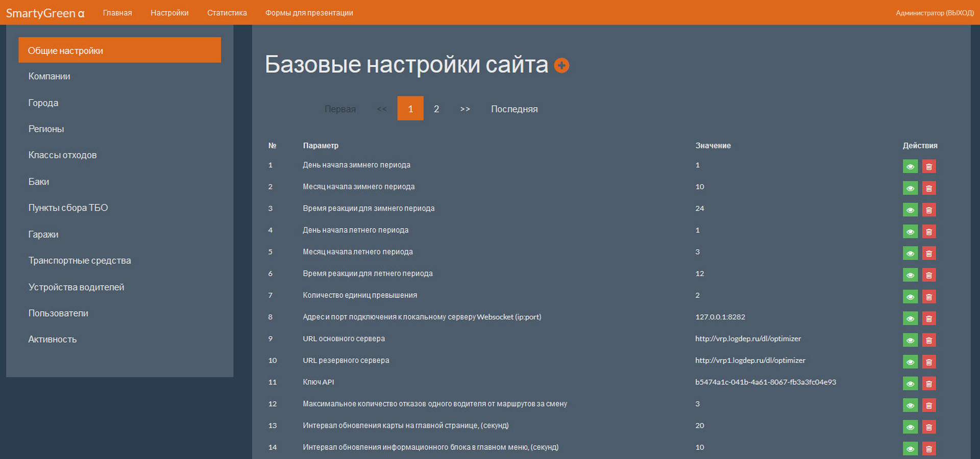Click value http://vrp1.logdep.ru/dl/optimizer
The height and width of the screenshot is (459, 980).
tap(750, 360)
